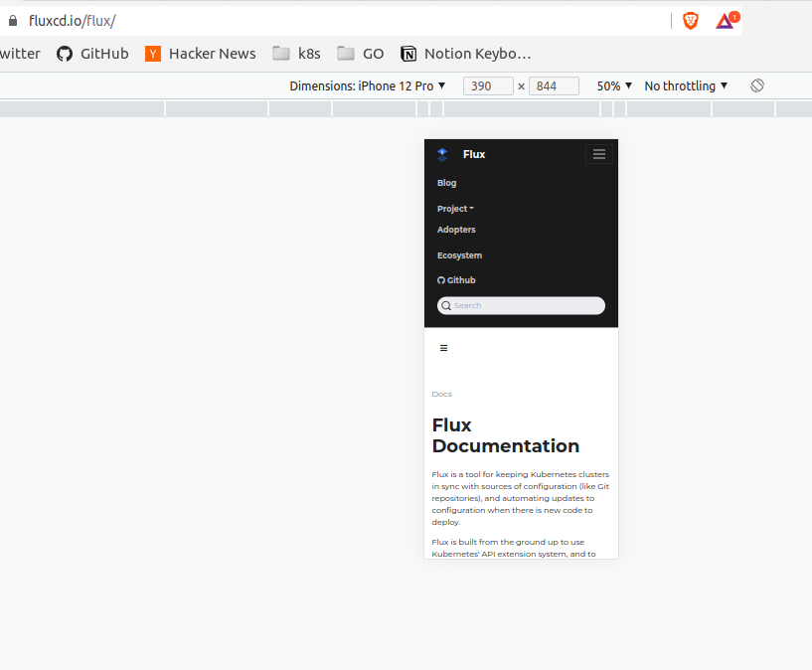This screenshot has height=670, width=812.
Task: Click the height field showing 844
Action: tap(554, 85)
